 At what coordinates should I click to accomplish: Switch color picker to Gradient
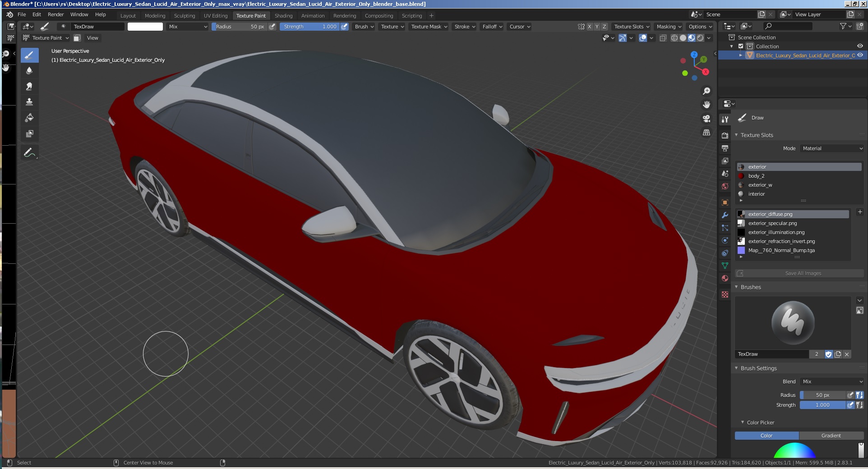tap(831, 436)
